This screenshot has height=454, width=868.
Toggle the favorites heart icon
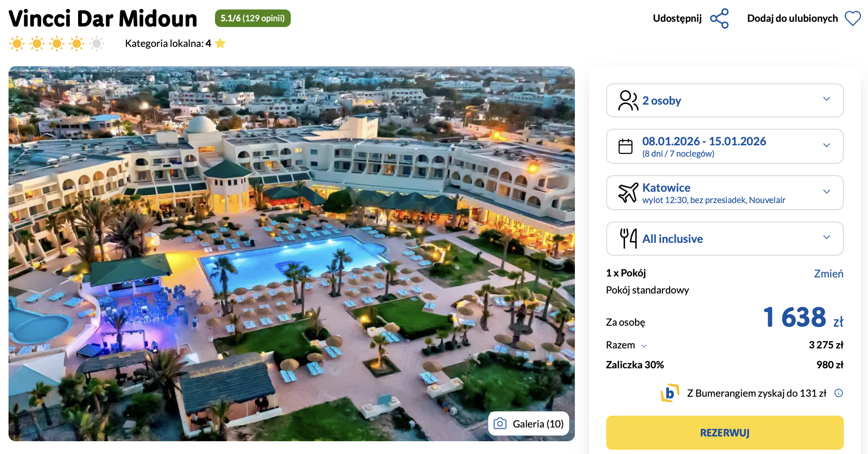click(853, 18)
